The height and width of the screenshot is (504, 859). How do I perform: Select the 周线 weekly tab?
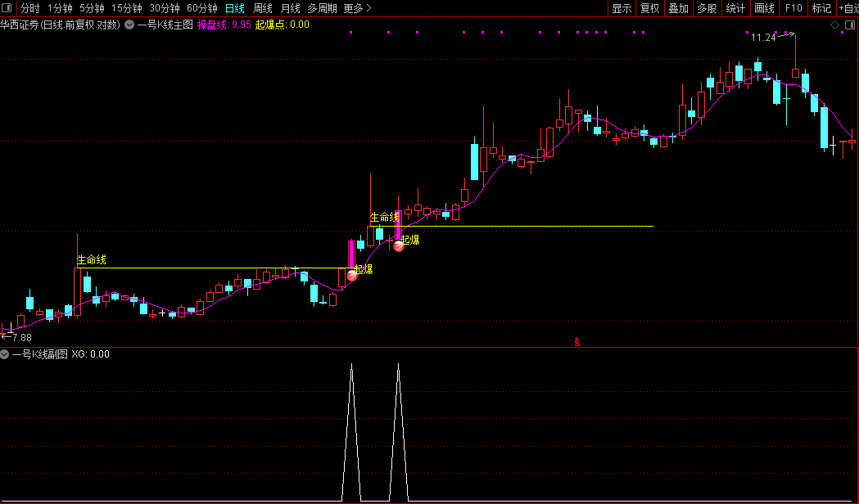(263, 8)
